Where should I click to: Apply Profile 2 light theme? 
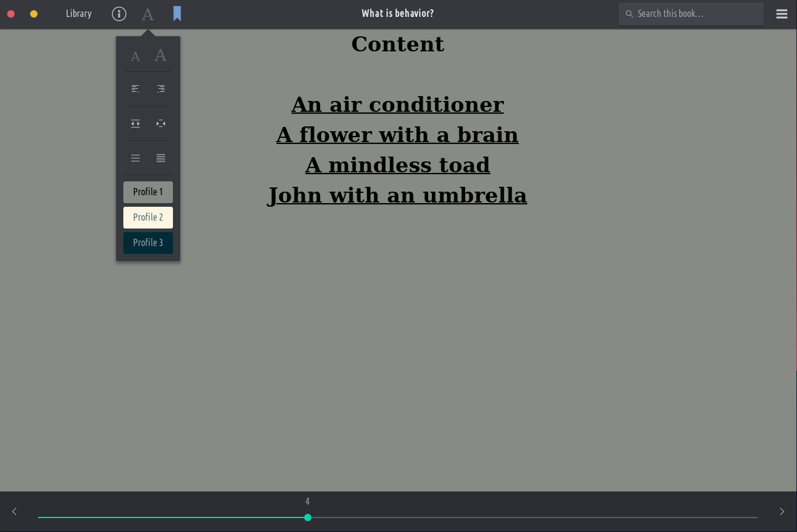tap(148, 218)
